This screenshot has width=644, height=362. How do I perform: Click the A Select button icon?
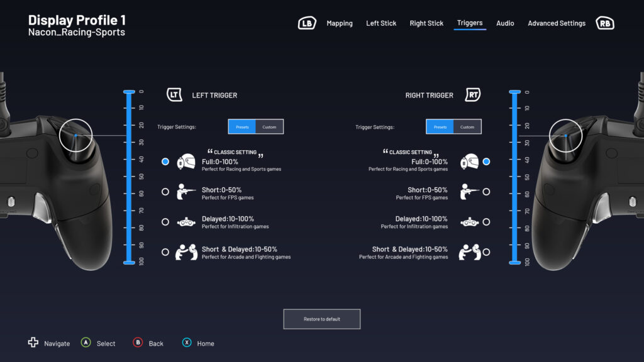click(x=86, y=343)
